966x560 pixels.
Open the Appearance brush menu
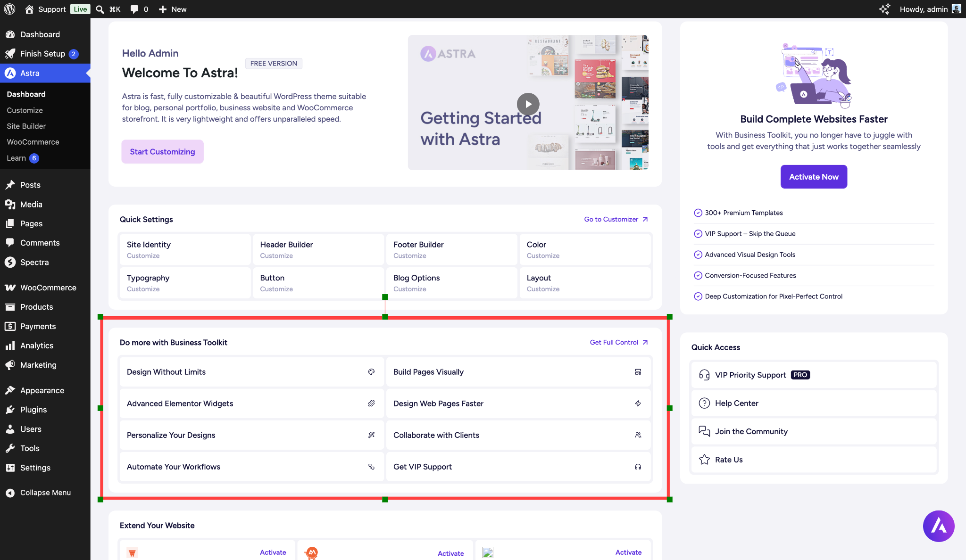click(45, 390)
